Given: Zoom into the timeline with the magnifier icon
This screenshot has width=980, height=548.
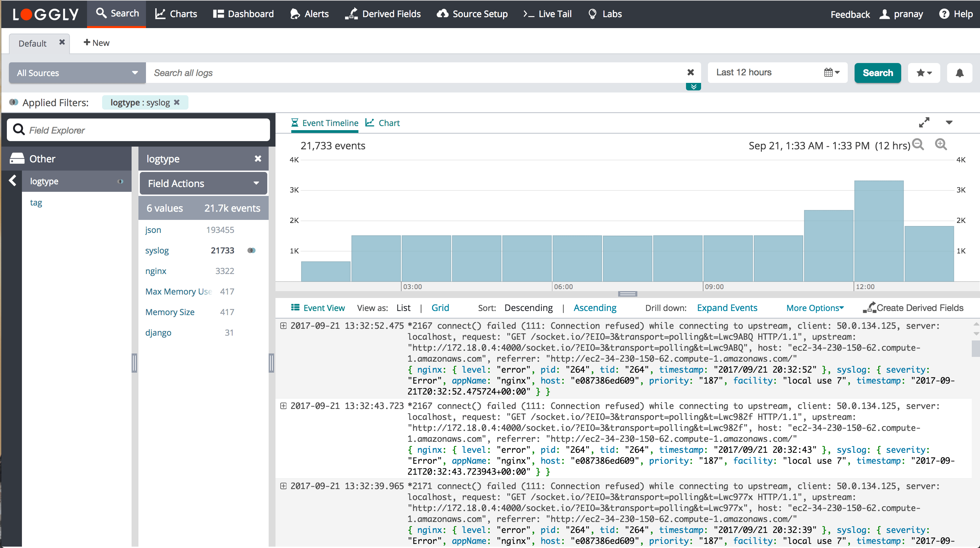Looking at the screenshot, I should click(942, 145).
